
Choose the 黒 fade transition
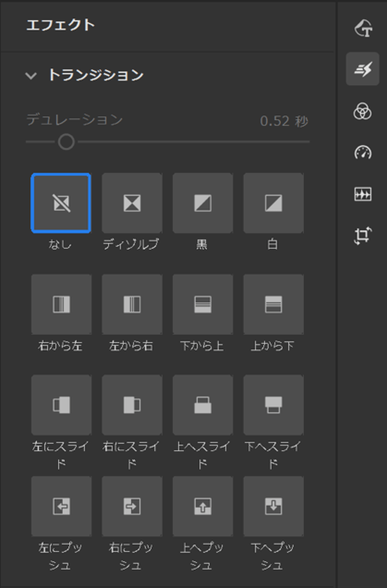click(x=203, y=203)
